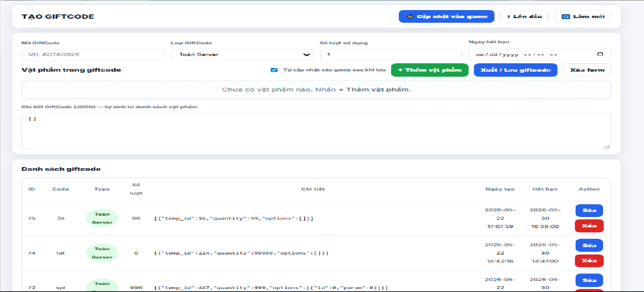Click Sửa button for giftcode tat

pos(589,245)
